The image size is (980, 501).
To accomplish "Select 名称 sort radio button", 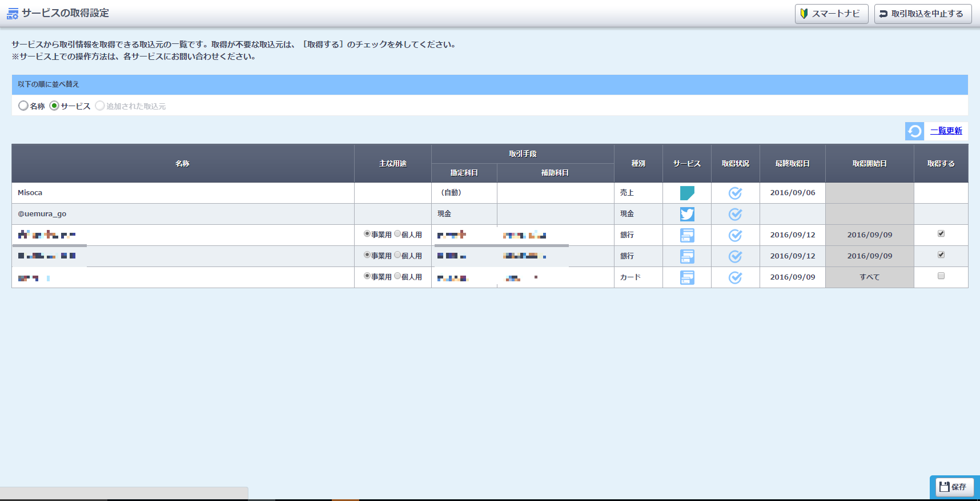I will 23,106.
